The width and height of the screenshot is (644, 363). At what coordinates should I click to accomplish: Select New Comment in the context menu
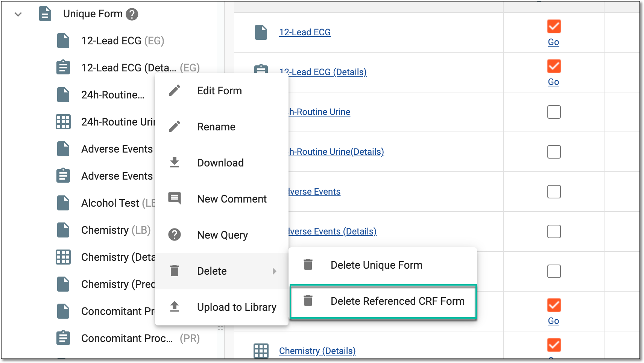(222, 199)
